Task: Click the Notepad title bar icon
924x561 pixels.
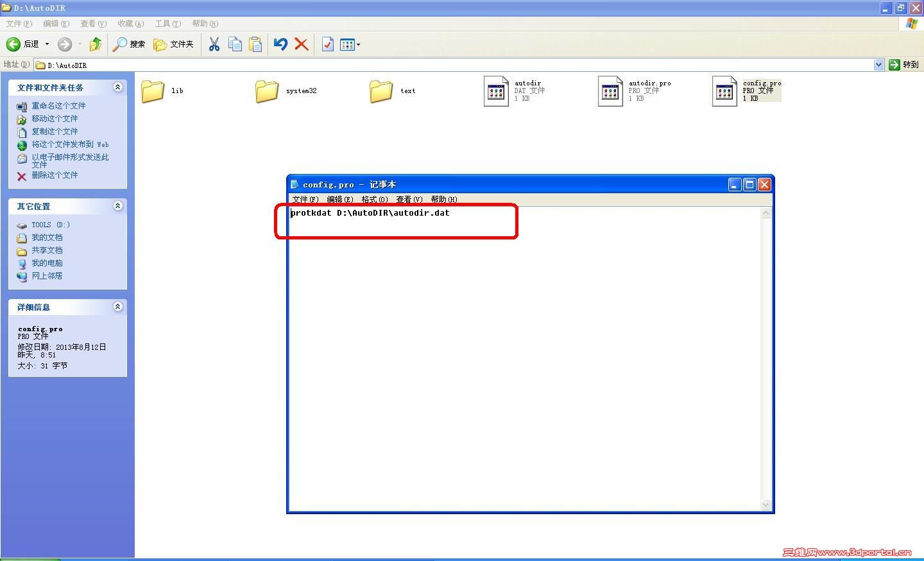Action: point(295,184)
